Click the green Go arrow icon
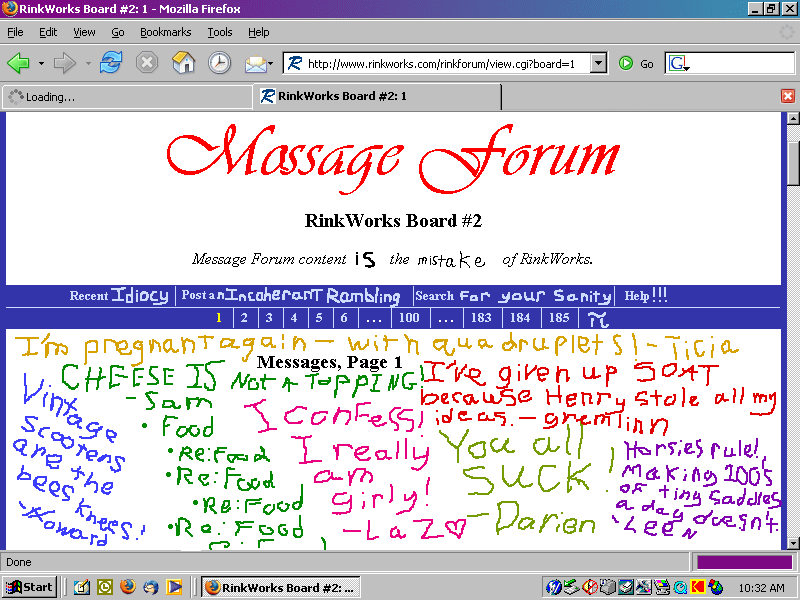Screen dimensions: 800x600 pyautogui.click(x=626, y=63)
